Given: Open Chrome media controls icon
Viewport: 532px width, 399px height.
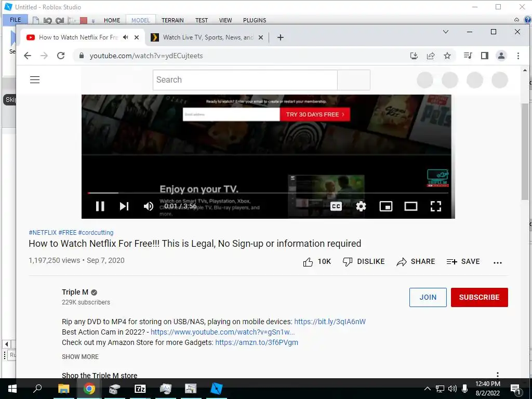Looking at the screenshot, I should pos(468,56).
